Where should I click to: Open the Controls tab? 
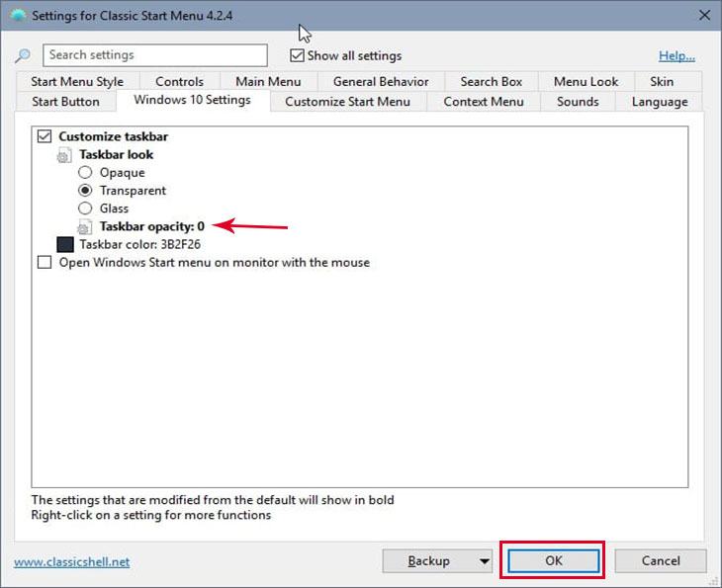pos(180,81)
